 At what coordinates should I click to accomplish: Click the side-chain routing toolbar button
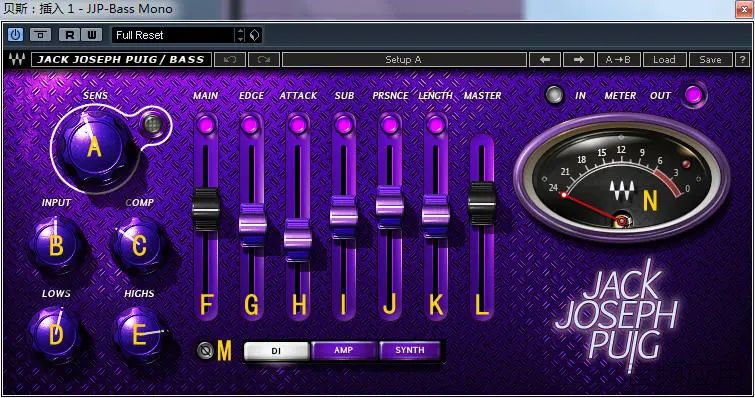coord(40,35)
